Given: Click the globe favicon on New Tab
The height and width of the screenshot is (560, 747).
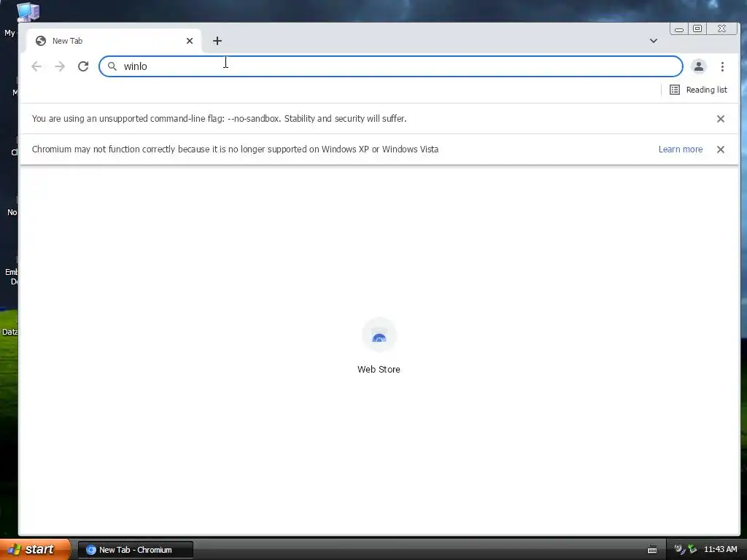Looking at the screenshot, I should coord(41,41).
